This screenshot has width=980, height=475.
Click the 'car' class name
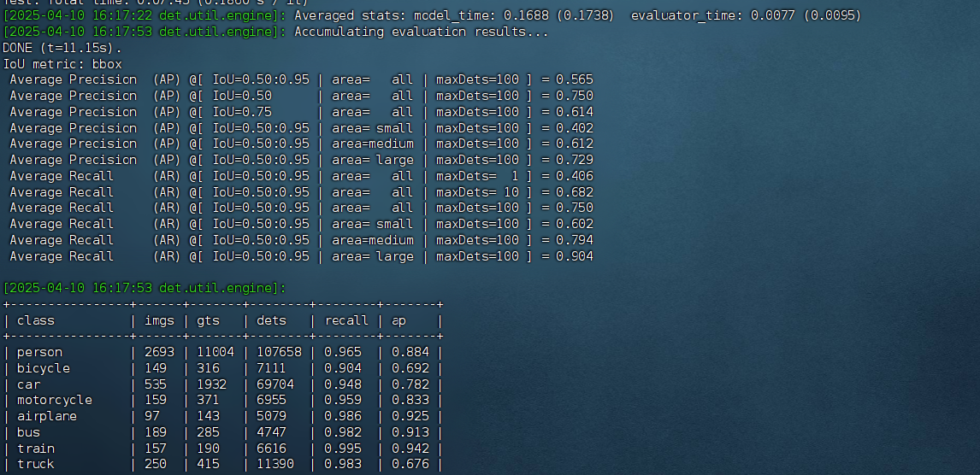(x=28, y=384)
